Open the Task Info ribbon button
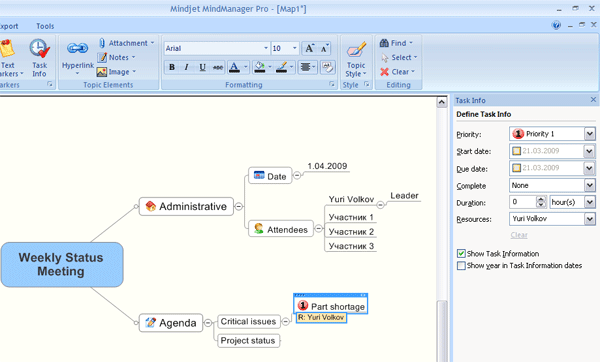This screenshot has width=600, height=362. [39, 58]
